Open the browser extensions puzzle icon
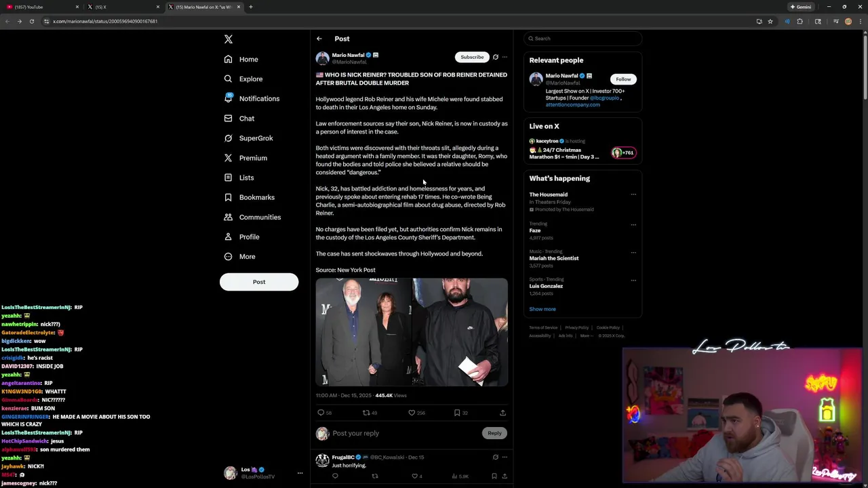Image resolution: width=868 pixels, height=488 pixels. (800, 21)
